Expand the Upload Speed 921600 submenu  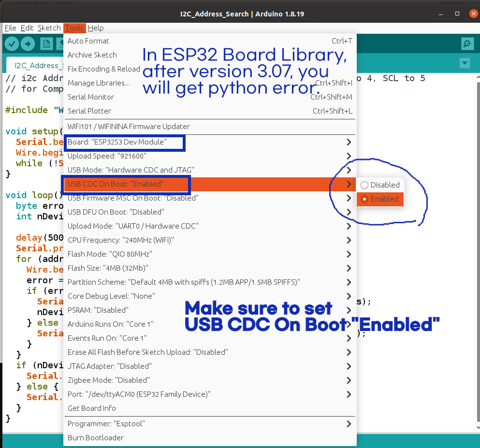210,156
